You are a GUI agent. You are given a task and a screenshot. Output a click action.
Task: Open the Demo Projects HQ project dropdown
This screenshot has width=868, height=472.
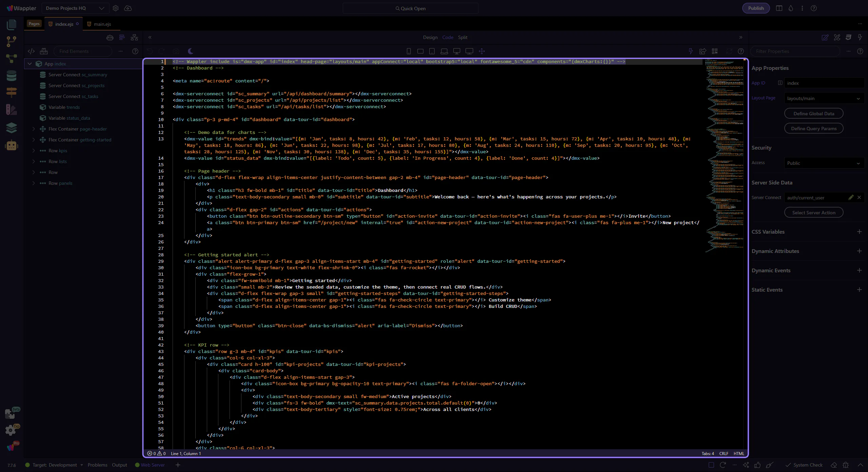75,8
